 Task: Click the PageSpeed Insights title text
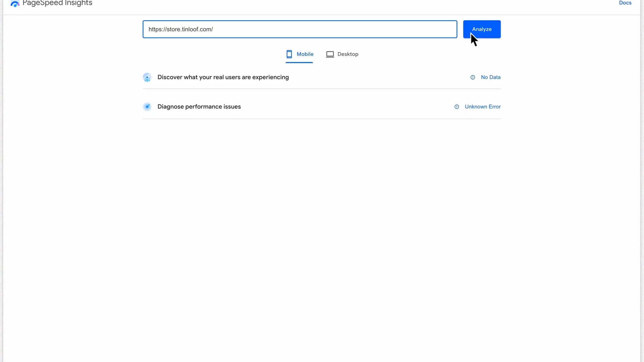pos(57,3)
